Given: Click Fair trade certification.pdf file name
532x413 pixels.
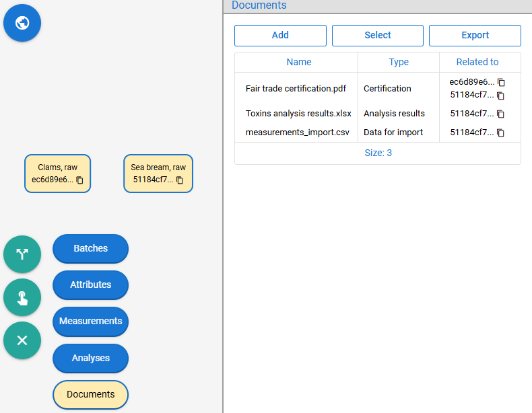Looking at the screenshot, I should pyautogui.click(x=296, y=88).
